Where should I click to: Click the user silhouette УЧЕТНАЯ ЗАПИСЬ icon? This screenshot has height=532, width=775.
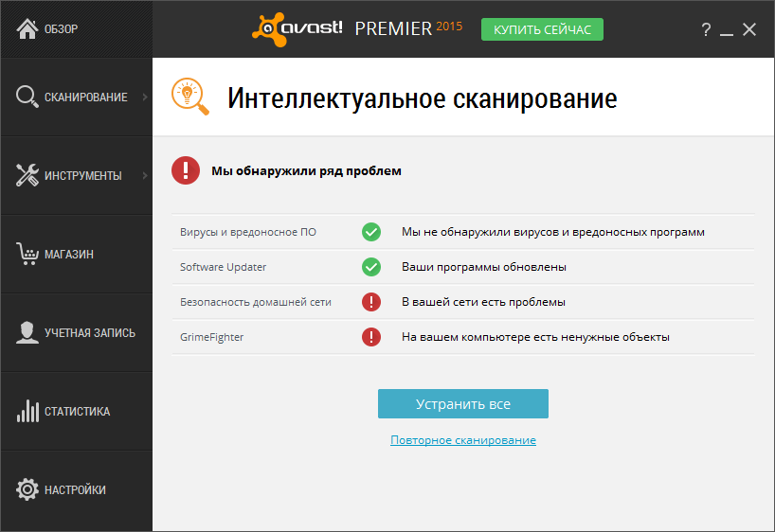coord(27,332)
